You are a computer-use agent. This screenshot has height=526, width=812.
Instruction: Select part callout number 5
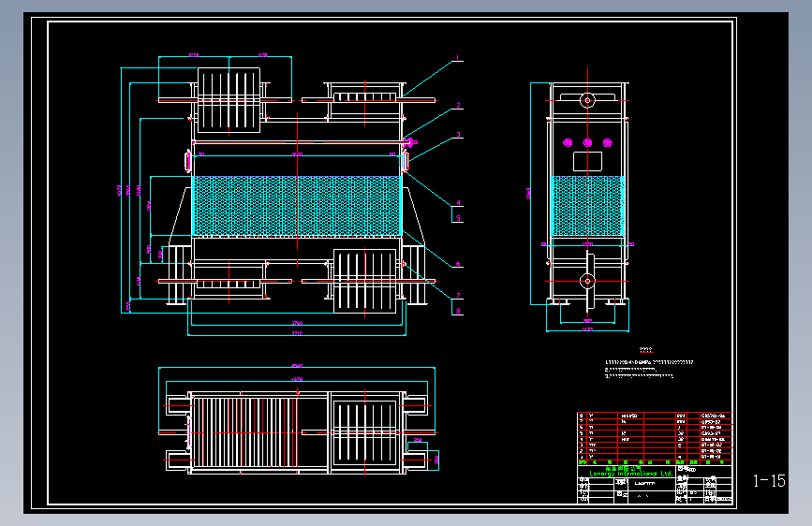458,218
